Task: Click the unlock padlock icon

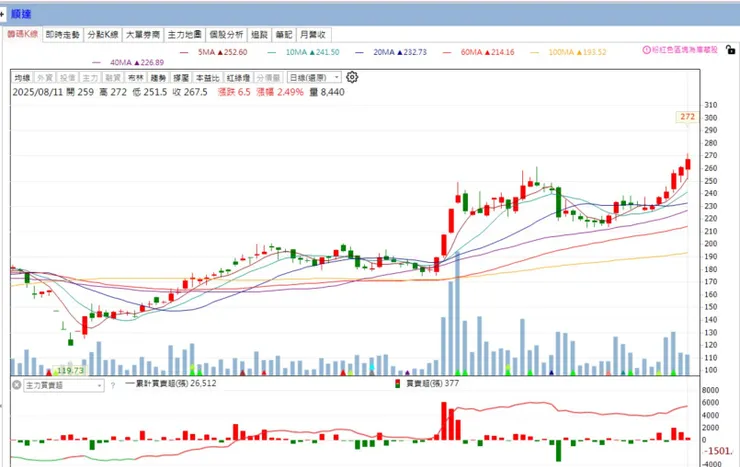Action: click(x=730, y=50)
